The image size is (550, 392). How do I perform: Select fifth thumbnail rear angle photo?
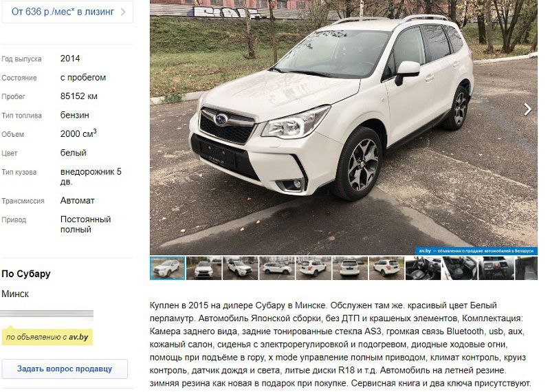(313, 268)
